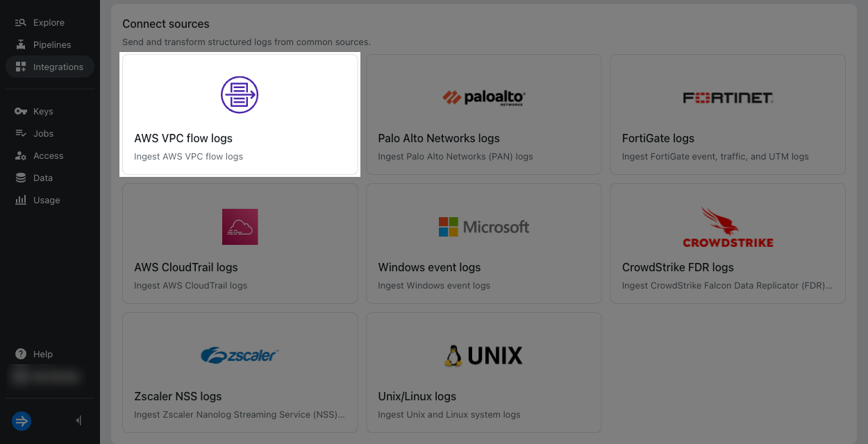Click the AWS VPC flow logs purple icon

click(240, 94)
